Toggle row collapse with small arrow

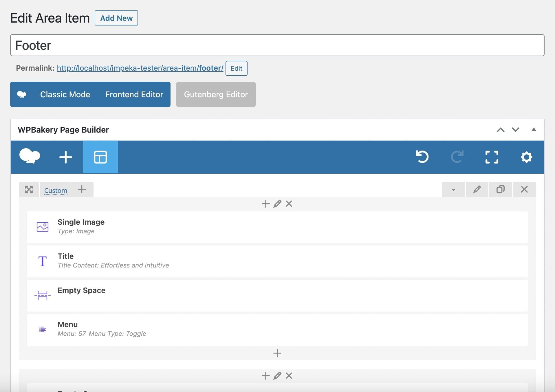click(x=454, y=189)
